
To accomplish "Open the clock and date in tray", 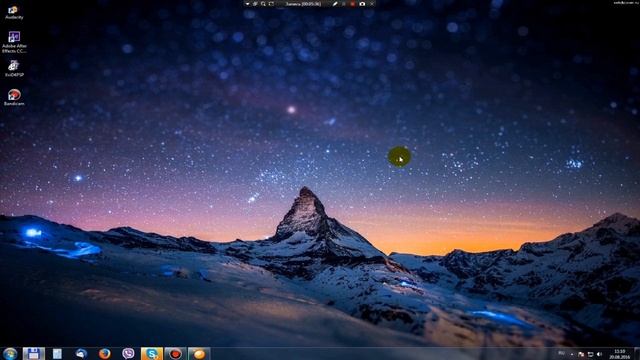I will point(620,354).
